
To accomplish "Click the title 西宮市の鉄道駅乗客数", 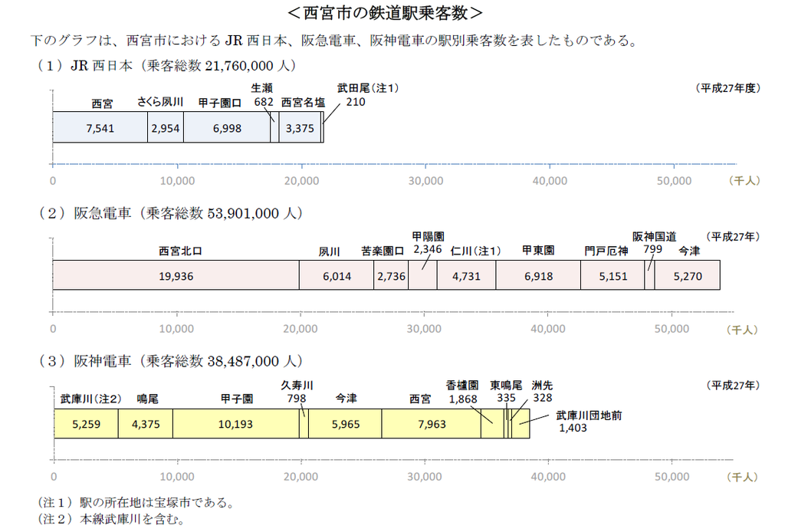I will click(386, 12).
